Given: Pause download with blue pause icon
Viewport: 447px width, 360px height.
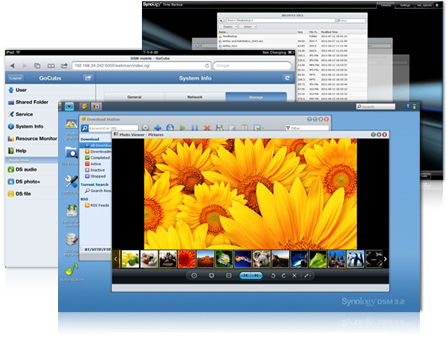Looking at the screenshot, I should click(x=195, y=128).
